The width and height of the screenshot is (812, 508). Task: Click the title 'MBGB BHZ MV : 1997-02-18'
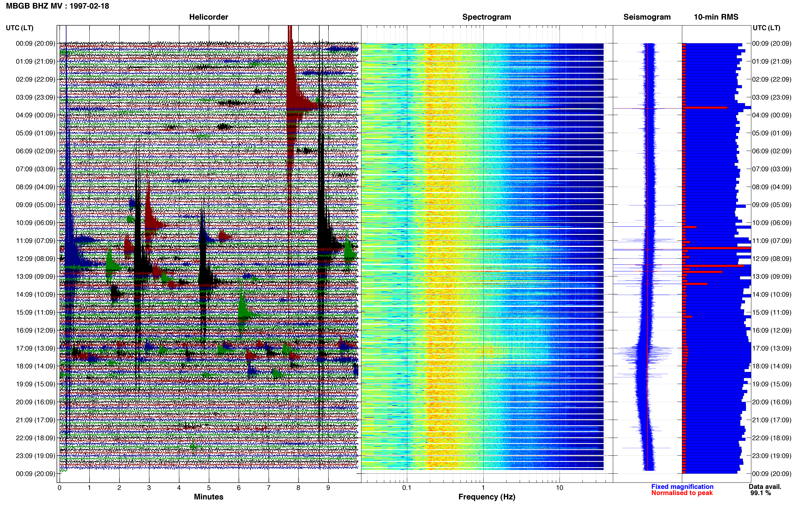[x=57, y=6]
